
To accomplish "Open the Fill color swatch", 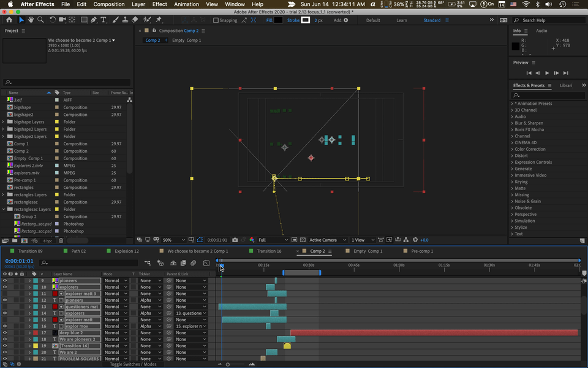I will pyautogui.click(x=279, y=20).
